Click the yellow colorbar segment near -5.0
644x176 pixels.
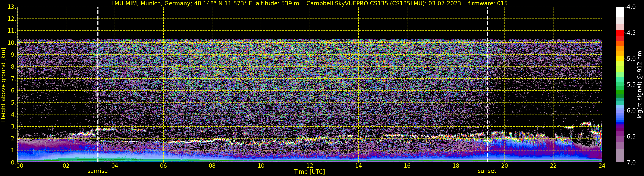(620, 59)
